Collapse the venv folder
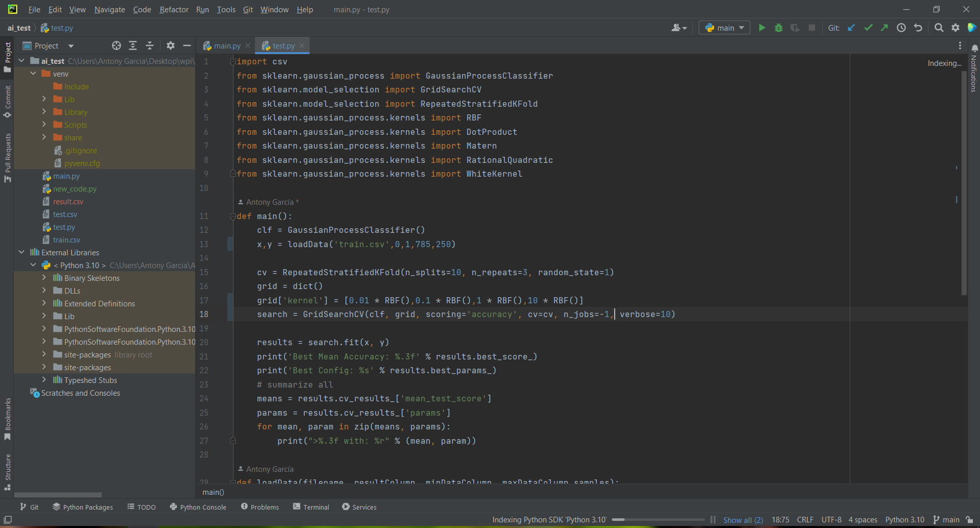This screenshot has width=980, height=528. point(34,73)
